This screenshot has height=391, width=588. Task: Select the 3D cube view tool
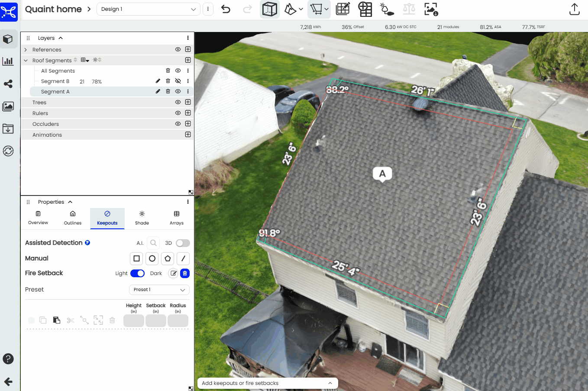coord(269,9)
